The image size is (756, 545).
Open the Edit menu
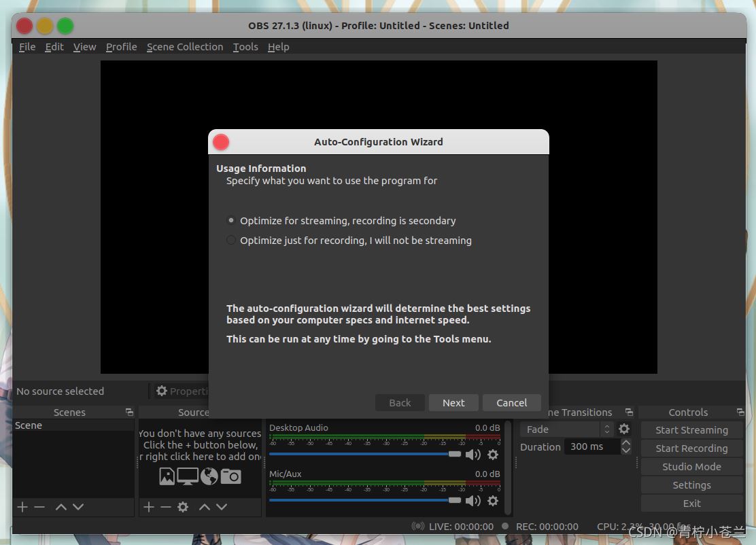pos(54,47)
